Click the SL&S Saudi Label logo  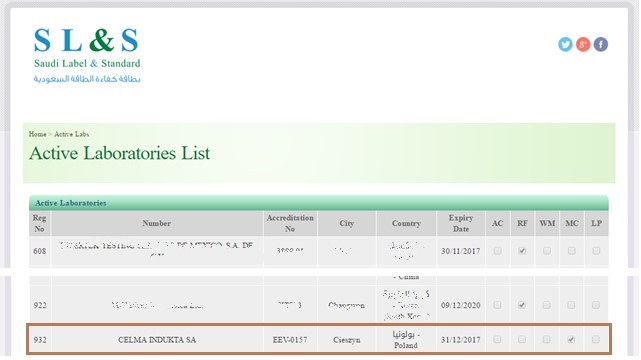(x=87, y=55)
